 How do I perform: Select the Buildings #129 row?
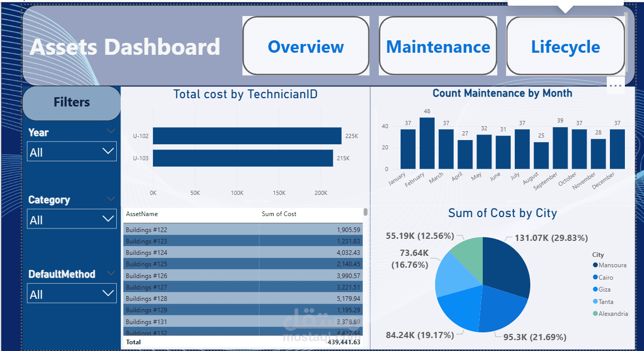pos(243,310)
